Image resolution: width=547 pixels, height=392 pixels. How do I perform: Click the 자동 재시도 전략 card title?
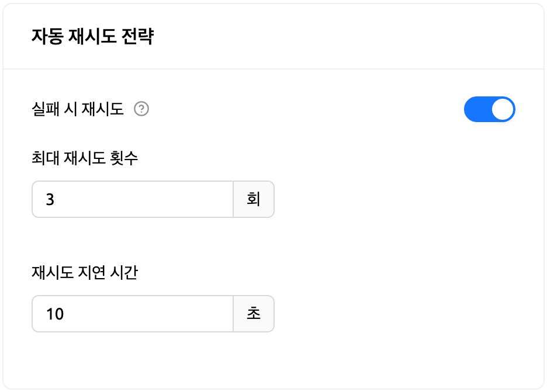click(92, 38)
